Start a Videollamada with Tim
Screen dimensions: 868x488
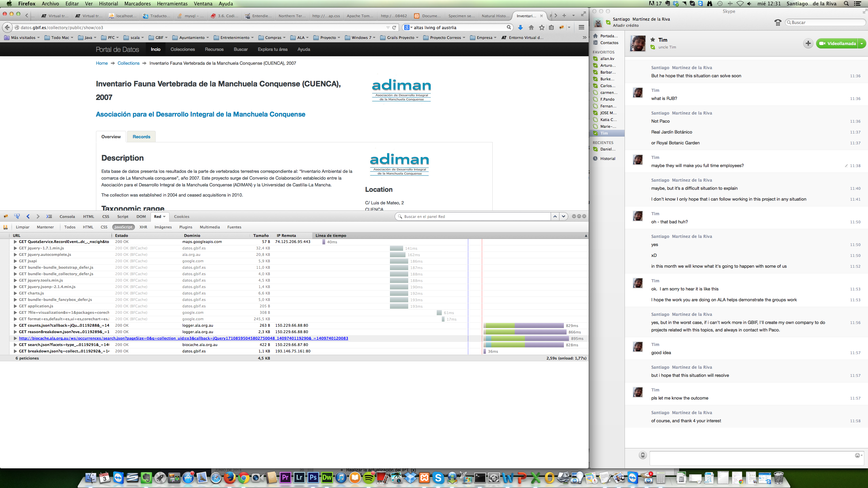(837, 43)
